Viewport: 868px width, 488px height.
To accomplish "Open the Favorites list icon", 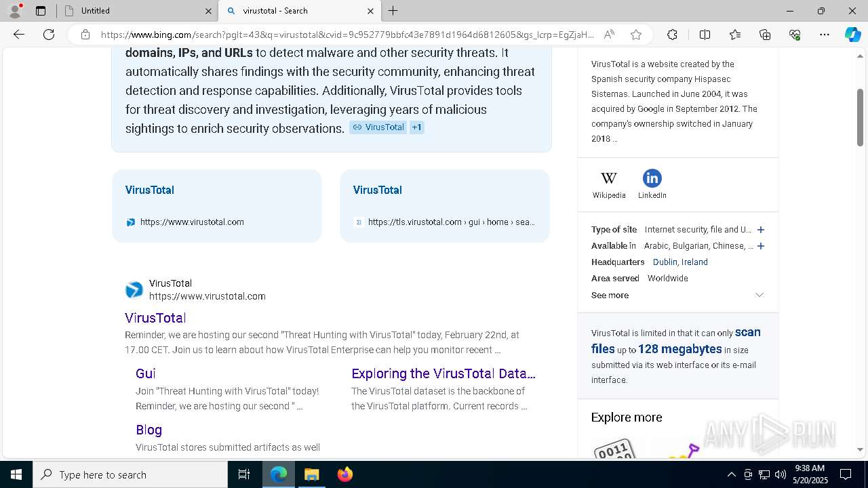I will point(735,35).
